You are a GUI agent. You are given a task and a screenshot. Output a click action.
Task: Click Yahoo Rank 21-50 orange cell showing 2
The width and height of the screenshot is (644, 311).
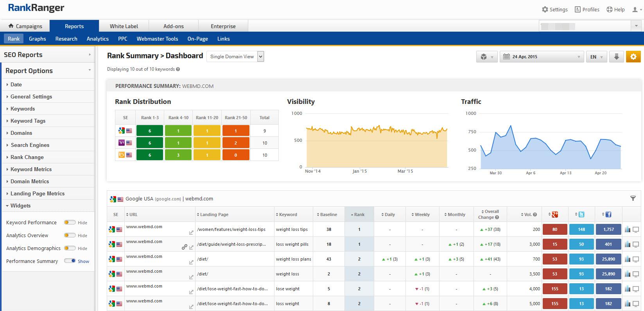coord(236,143)
